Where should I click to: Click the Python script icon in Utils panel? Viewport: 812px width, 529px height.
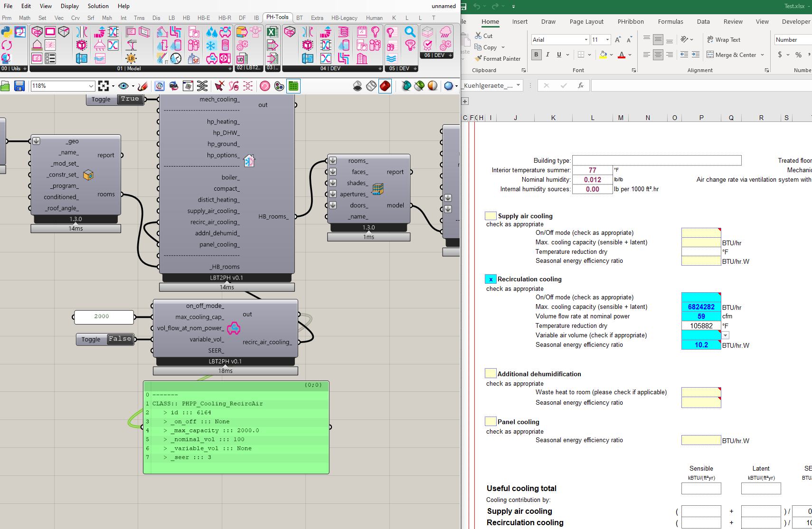7,32
